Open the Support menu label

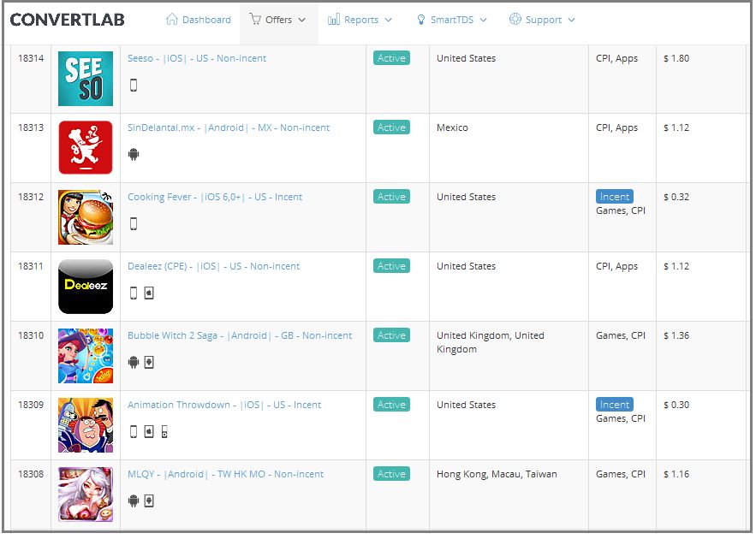coord(544,20)
